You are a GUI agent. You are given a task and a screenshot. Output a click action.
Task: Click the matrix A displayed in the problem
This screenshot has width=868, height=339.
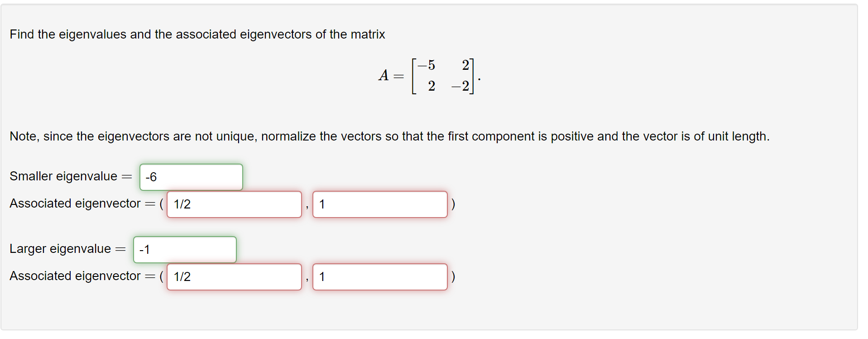click(x=428, y=75)
